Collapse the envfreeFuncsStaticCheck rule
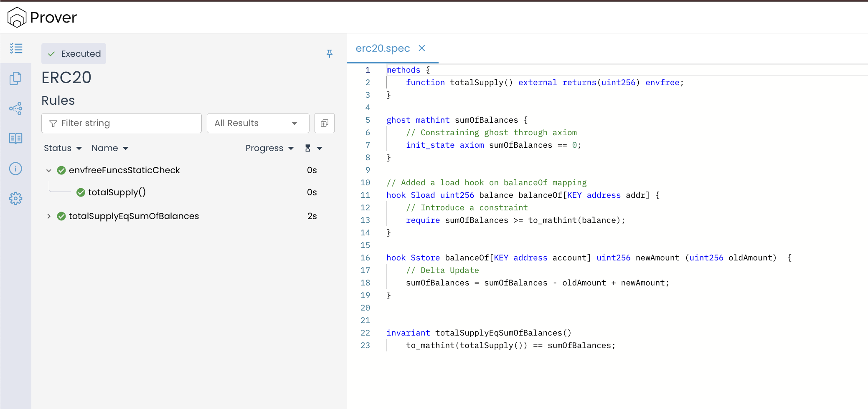 point(49,170)
